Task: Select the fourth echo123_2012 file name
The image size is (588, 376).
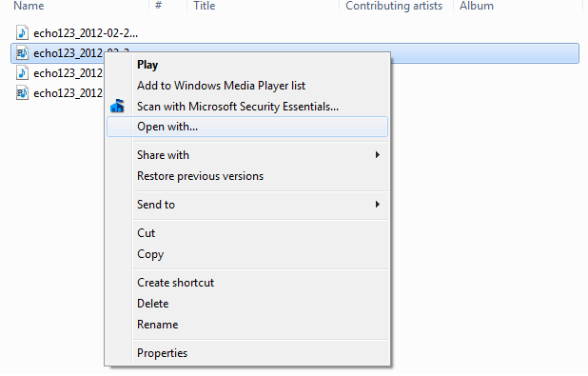Action: 68,93
